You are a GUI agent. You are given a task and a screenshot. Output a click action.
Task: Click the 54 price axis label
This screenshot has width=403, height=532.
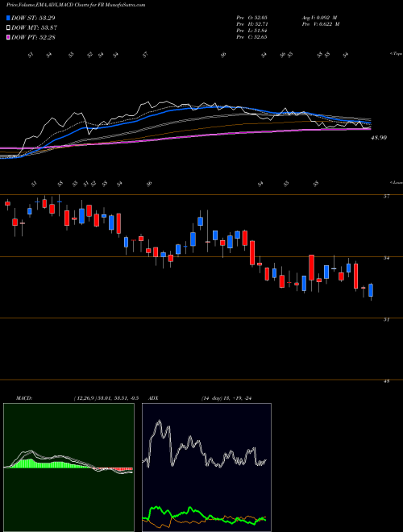point(386,258)
